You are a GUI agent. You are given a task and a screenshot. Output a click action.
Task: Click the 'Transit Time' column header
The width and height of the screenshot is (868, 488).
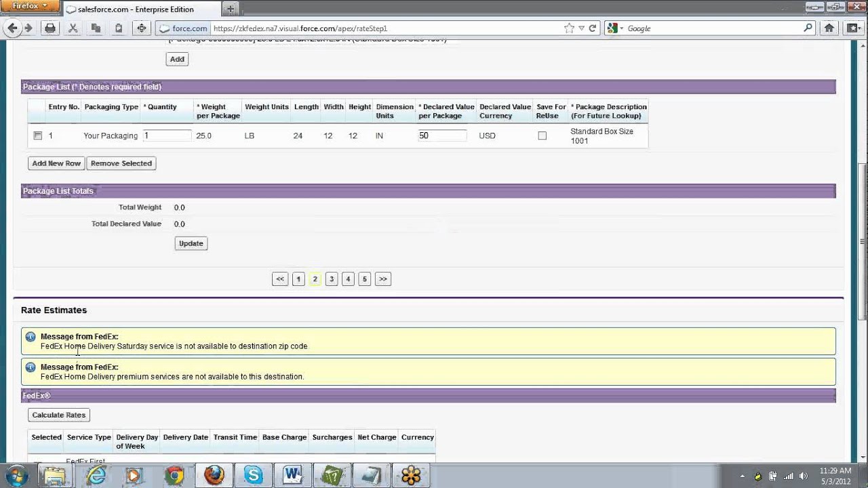point(235,437)
